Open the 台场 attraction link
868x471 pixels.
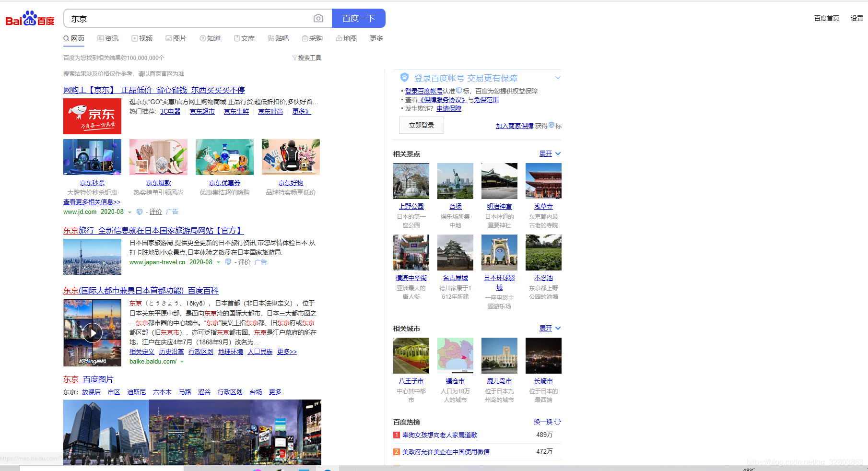coord(455,206)
